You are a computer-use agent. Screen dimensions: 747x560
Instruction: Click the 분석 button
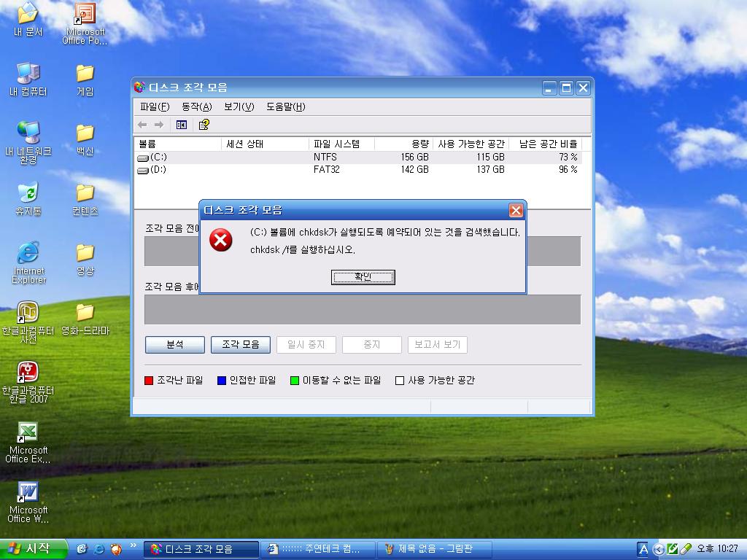(x=175, y=345)
